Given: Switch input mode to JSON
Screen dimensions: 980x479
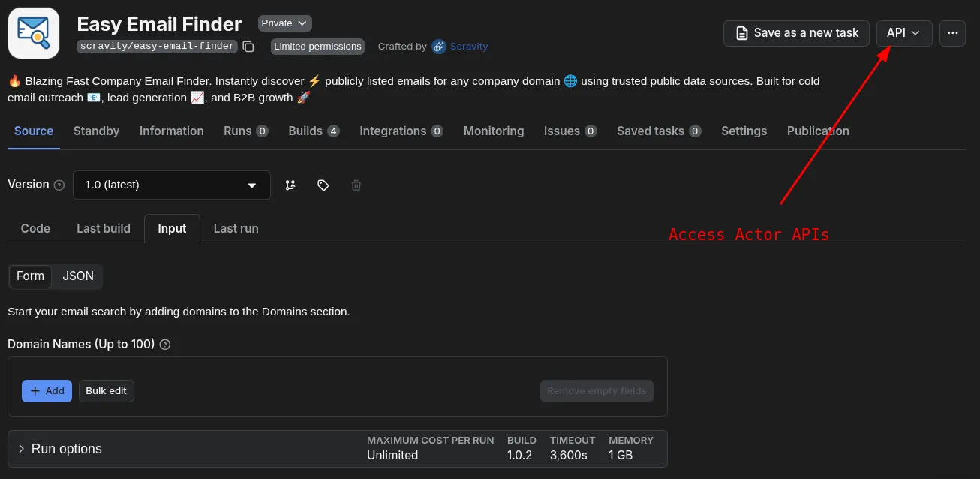Looking at the screenshot, I should click(x=77, y=276).
